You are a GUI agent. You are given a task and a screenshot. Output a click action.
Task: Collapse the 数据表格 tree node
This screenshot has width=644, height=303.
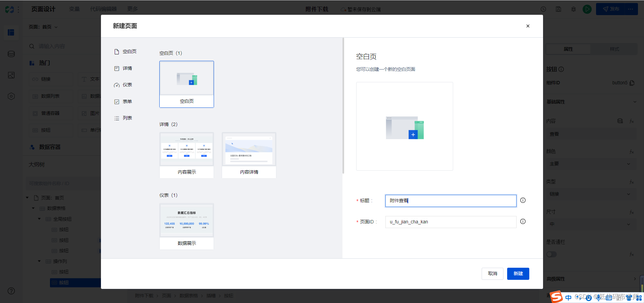click(x=33, y=208)
